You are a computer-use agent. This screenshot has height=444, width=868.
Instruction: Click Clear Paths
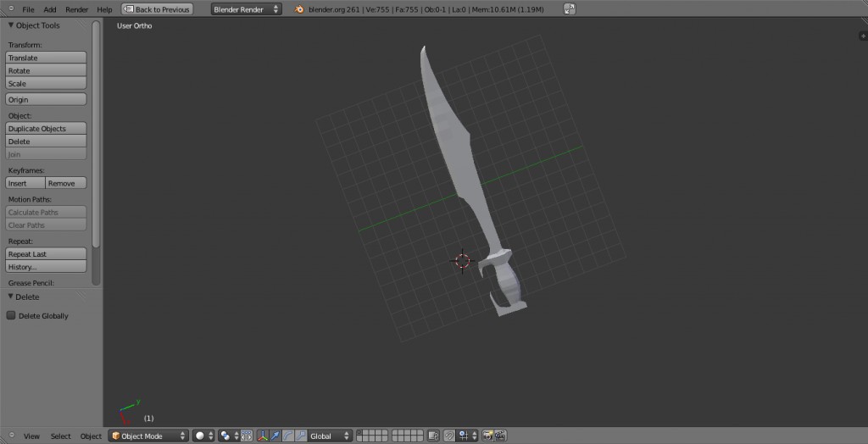pos(46,225)
